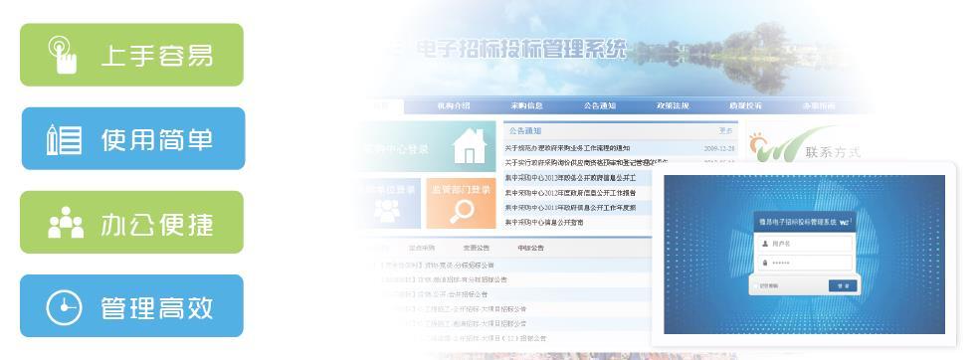Select the 变更公告 sub-tab
This screenshot has height=360, width=980.
pos(477,249)
